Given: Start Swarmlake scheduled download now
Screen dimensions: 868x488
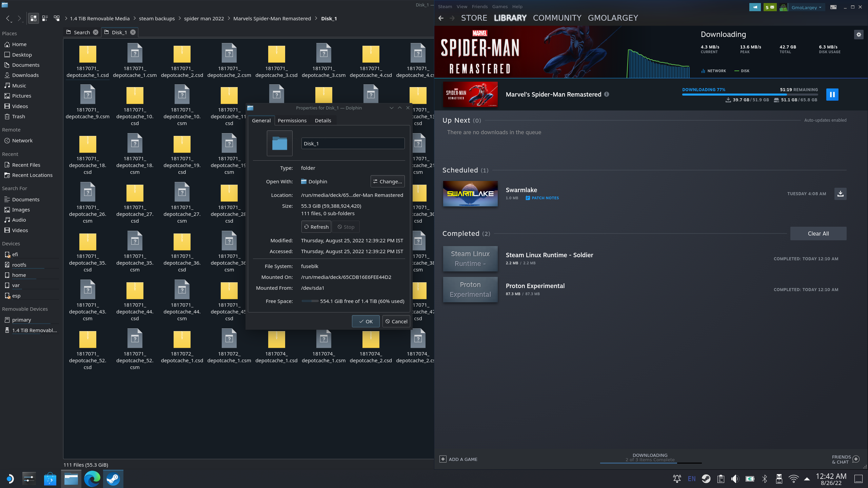Looking at the screenshot, I should [840, 194].
